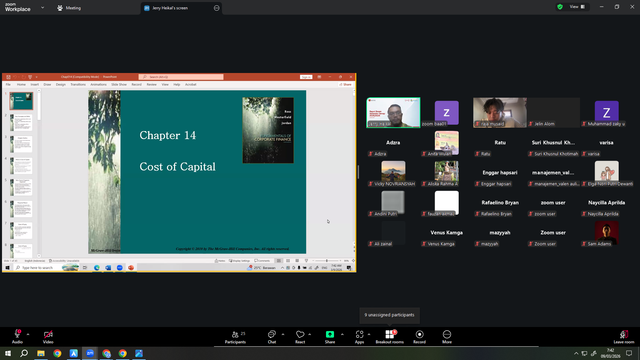Select the Adzra participant tile

(x=393, y=143)
